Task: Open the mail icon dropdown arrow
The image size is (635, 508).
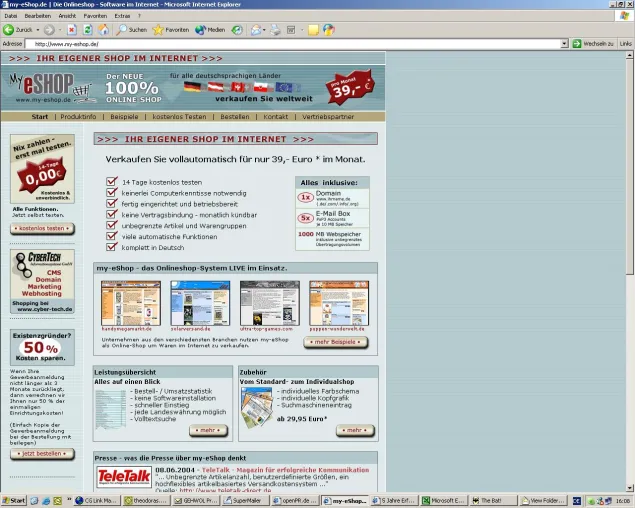Action: coord(264,30)
